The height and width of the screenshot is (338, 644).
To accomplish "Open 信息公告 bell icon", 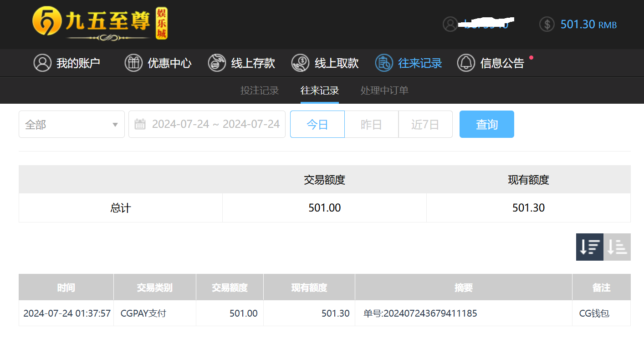I will [x=466, y=63].
